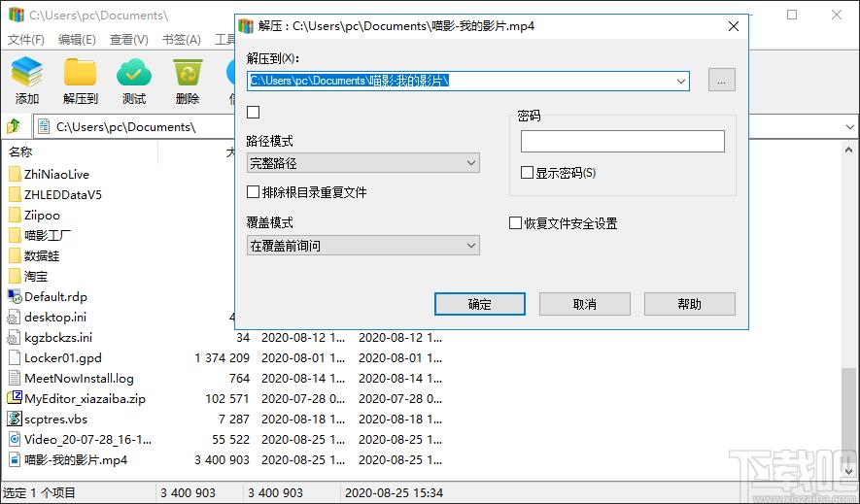Open the 路径模式 完整路径 dropdown
This screenshot has height=504, width=860.
coord(363,163)
